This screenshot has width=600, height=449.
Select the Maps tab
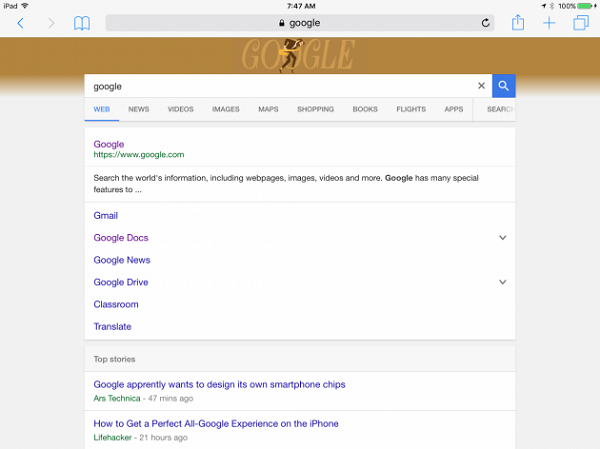pyautogui.click(x=268, y=109)
